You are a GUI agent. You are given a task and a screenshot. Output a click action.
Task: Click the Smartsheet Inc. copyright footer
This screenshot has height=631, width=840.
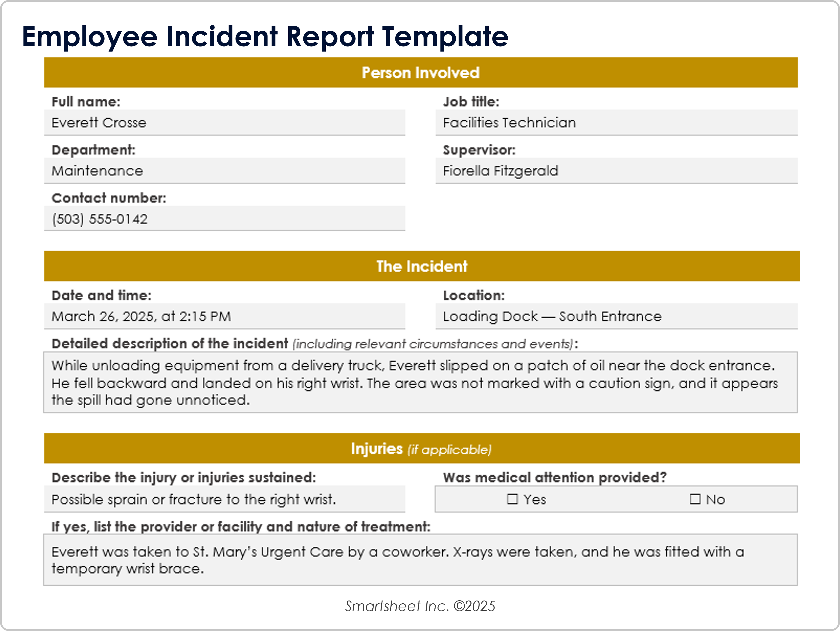[420, 606]
